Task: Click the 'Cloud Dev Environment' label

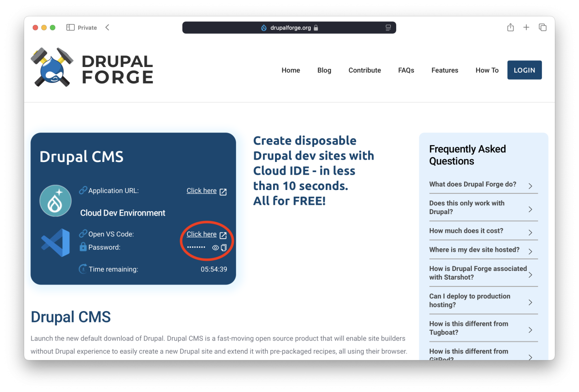Action: 123,213
